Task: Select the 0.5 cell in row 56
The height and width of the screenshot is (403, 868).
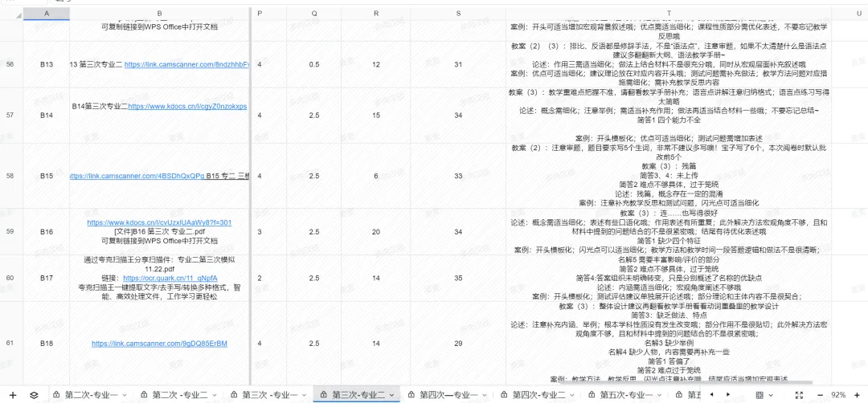Action: pos(314,65)
